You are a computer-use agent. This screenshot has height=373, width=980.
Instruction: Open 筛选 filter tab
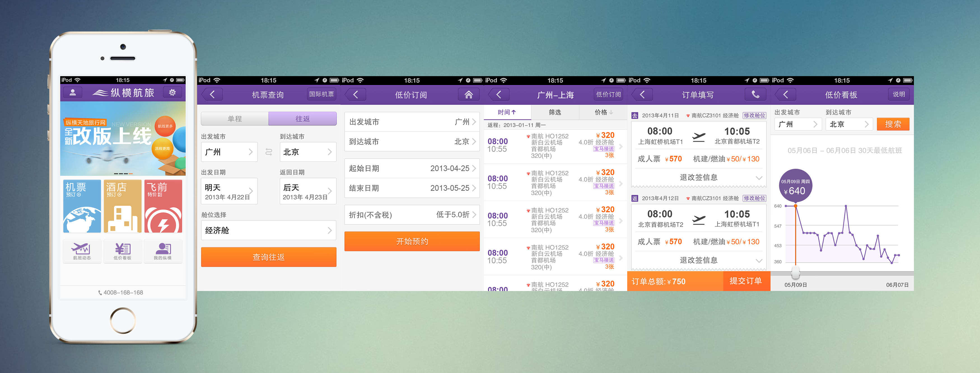555,112
